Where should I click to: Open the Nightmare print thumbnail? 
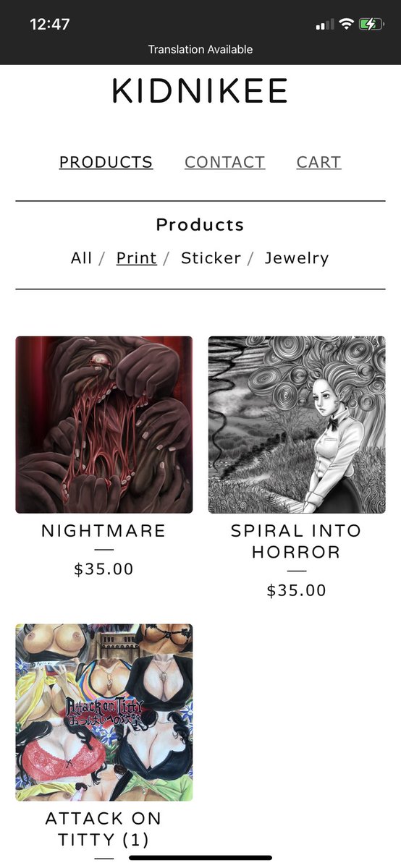click(x=104, y=425)
